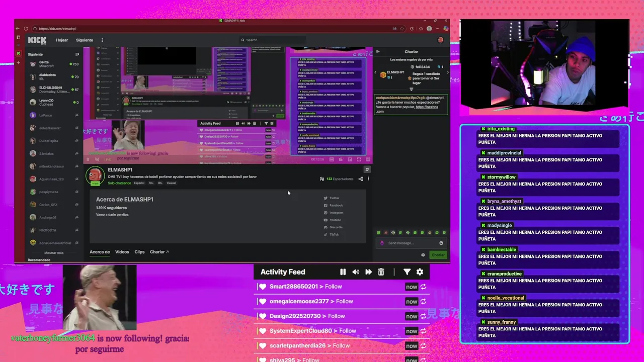
Task: Collapse the Siguiente sidebar list
Action: pyautogui.click(x=77, y=54)
